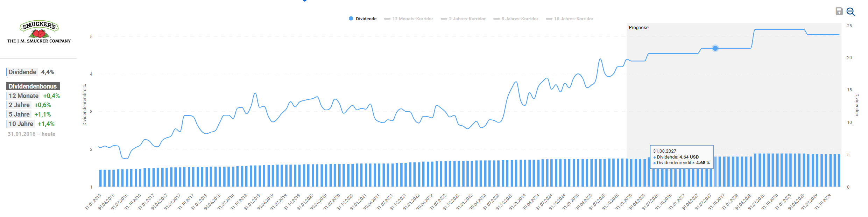
Task: Click the highlighted data point on the line
Action: tap(715, 48)
